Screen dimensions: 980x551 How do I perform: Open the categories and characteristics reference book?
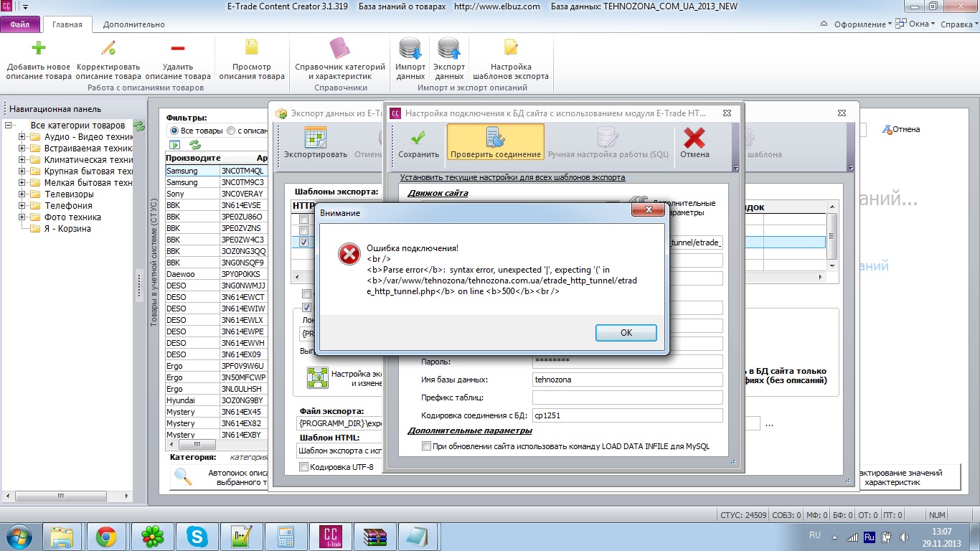(x=340, y=48)
